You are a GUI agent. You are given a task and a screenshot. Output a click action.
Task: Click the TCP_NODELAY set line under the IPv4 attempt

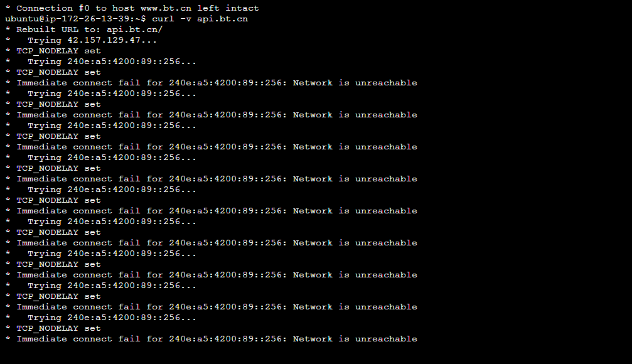tap(58, 51)
